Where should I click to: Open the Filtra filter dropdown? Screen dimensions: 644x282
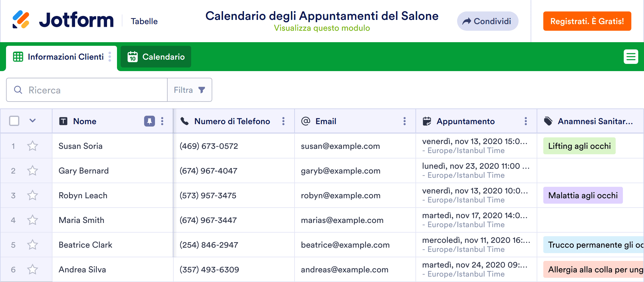point(189,90)
